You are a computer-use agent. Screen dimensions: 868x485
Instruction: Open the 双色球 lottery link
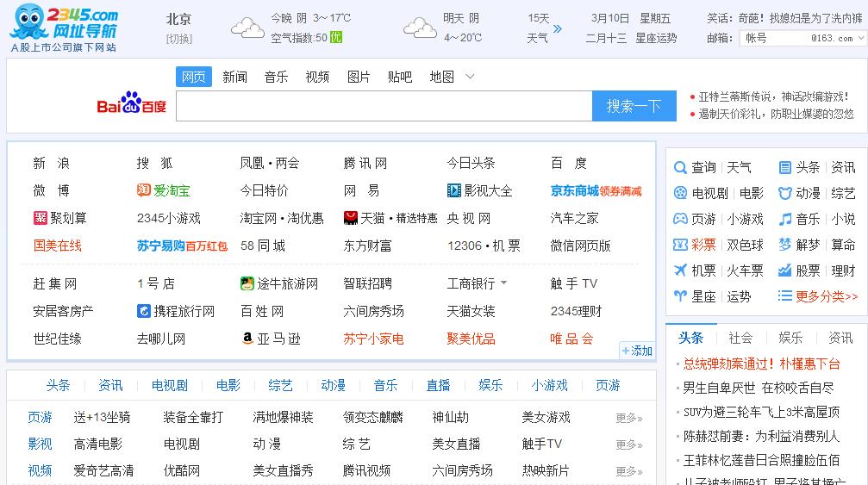point(745,245)
